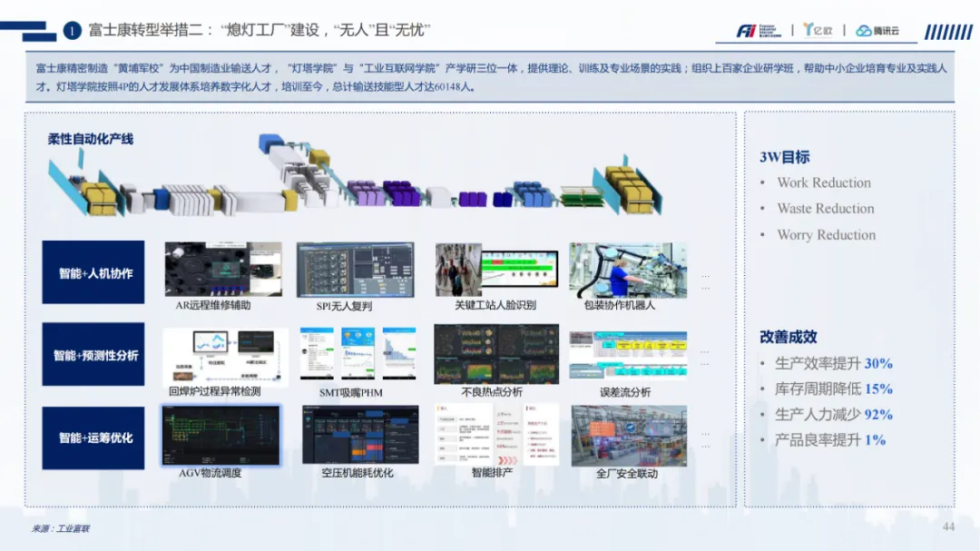
Task: Click the Fii Foxconn Industrial Internet logo
Action: (758, 31)
